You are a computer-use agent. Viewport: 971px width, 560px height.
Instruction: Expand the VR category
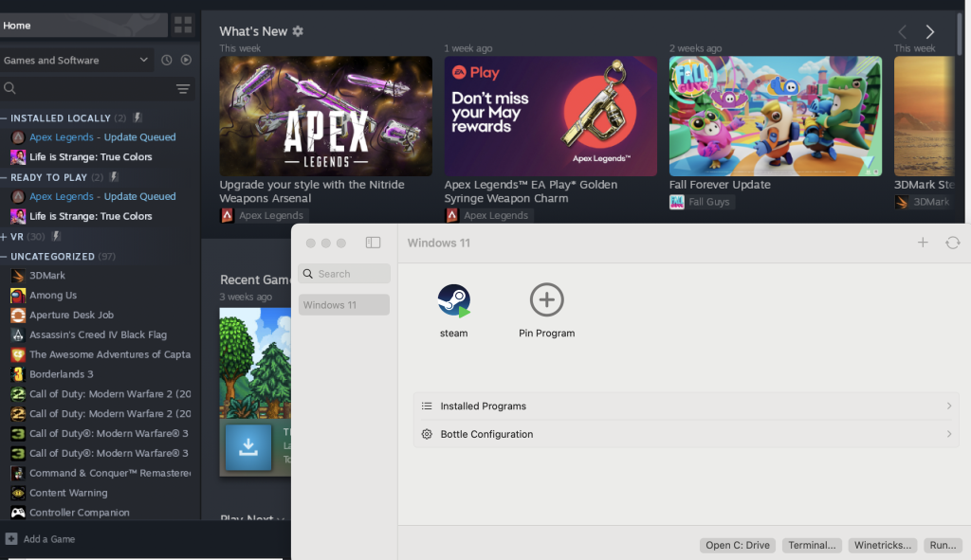pyautogui.click(x=5, y=236)
